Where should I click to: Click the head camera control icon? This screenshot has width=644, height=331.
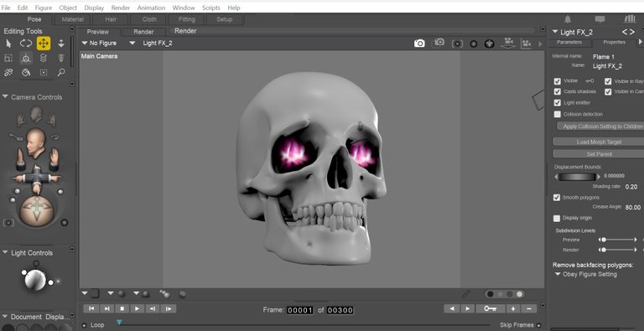click(x=36, y=142)
